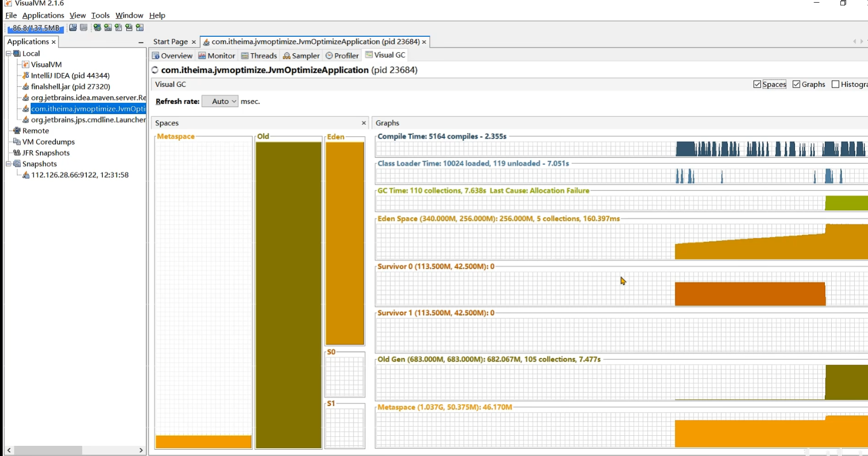Click the Metaspace usage bar

click(x=204, y=442)
